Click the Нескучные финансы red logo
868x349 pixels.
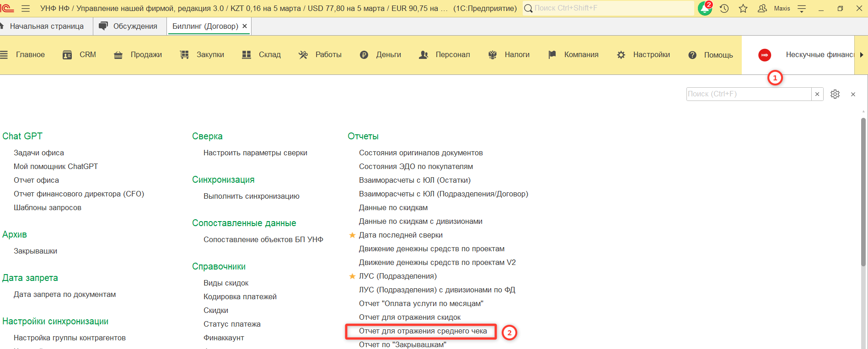(765, 55)
